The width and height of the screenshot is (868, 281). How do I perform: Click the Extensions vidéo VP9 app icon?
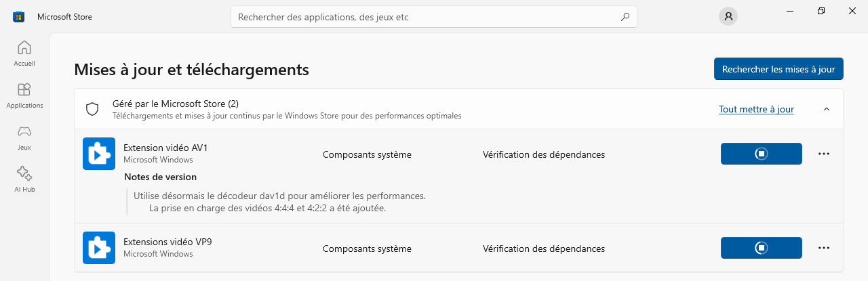pos(99,248)
